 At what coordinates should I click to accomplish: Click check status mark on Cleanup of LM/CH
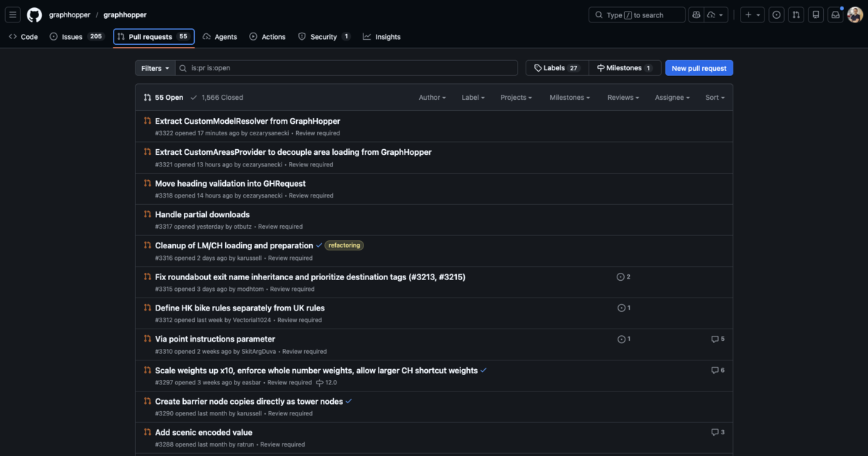point(319,245)
